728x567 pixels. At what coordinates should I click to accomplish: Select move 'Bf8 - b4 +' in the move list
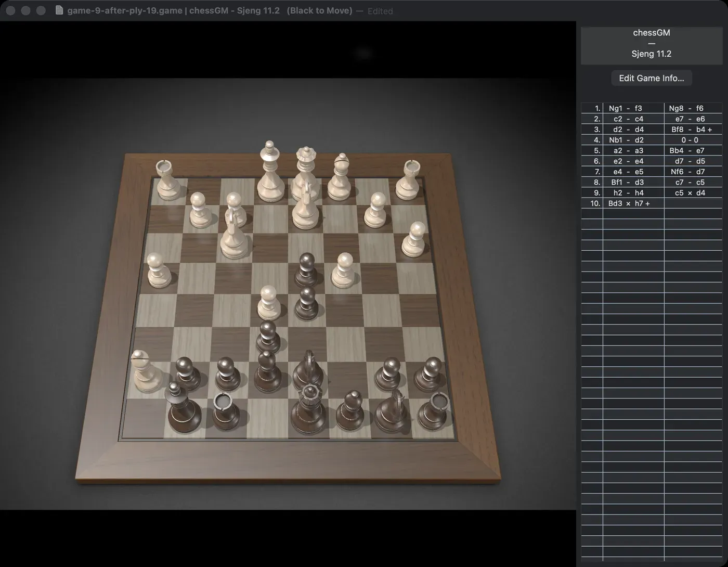click(x=693, y=130)
